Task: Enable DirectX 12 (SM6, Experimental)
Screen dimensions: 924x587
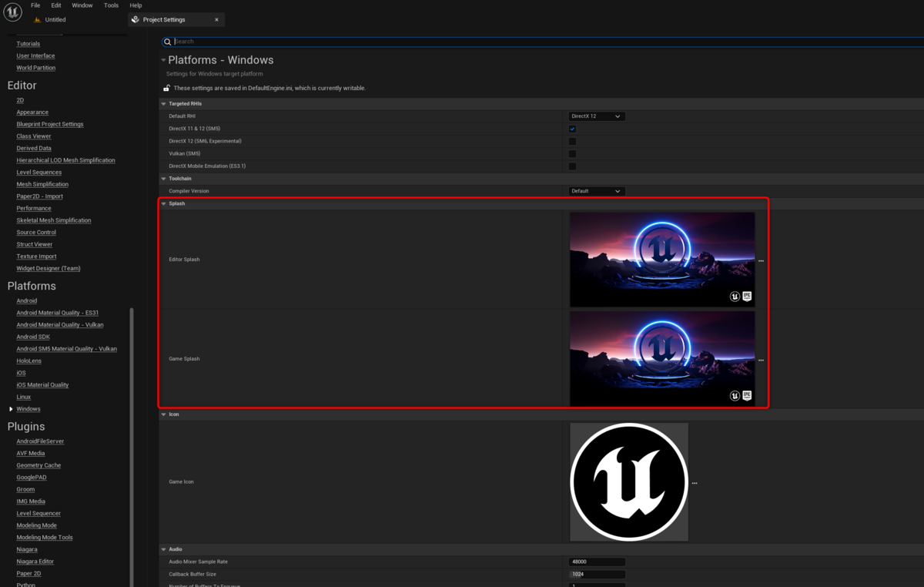Action: [572, 141]
